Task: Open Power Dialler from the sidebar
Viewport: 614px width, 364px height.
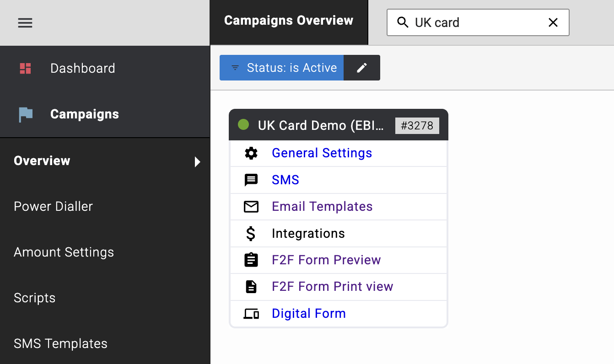Action: pos(53,206)
